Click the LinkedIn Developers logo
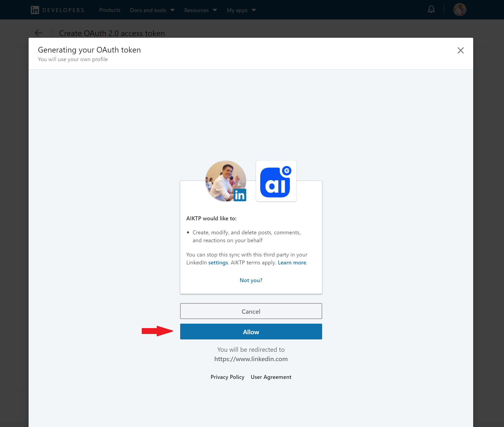Screen dimensions: 504x427 (x=57, y=10)
